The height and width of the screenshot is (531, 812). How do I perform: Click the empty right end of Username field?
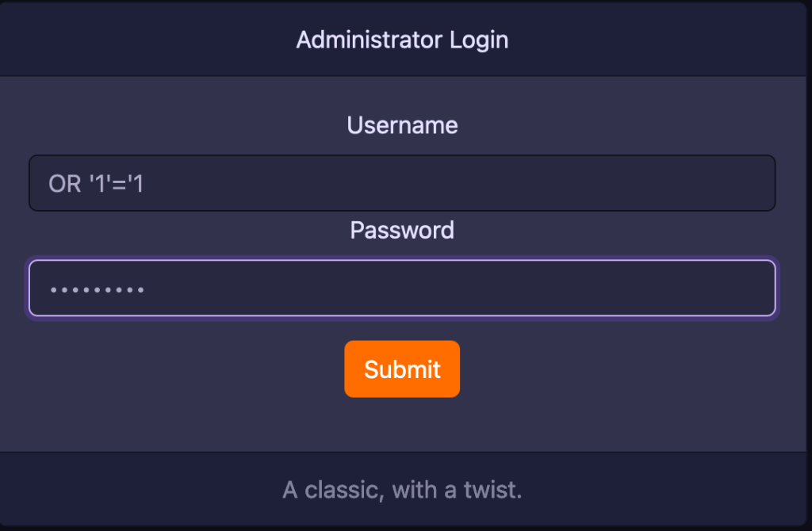coord(714,183)
